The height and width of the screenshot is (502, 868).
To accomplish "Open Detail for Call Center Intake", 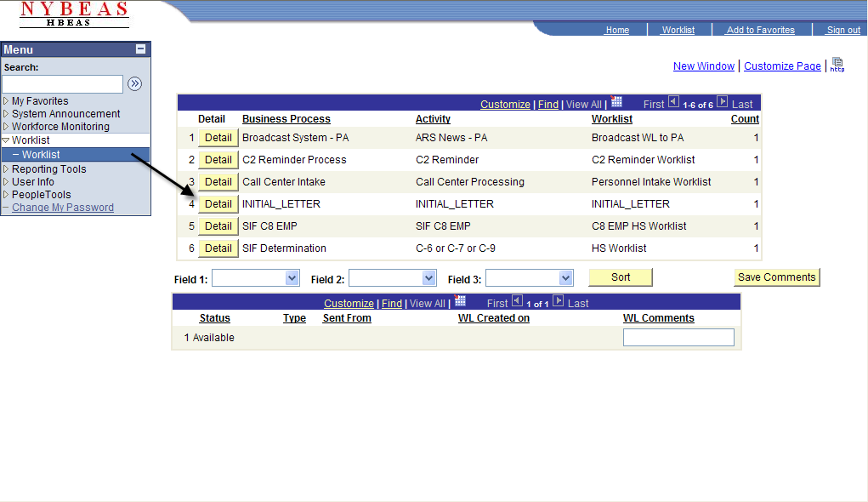I will pos(218,182).
